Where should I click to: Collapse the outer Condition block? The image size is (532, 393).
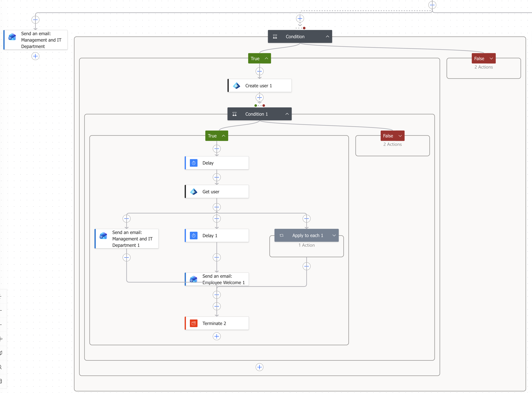pos(328,36)
